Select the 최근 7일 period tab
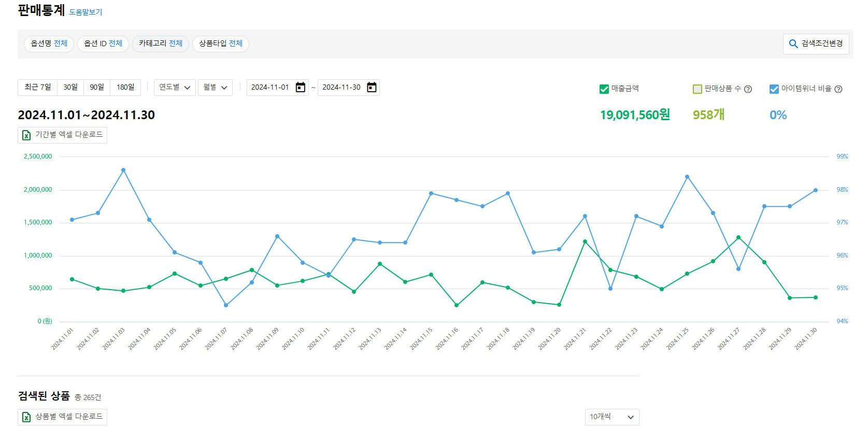Screen dimensions: 868x427 click(37, 88)
